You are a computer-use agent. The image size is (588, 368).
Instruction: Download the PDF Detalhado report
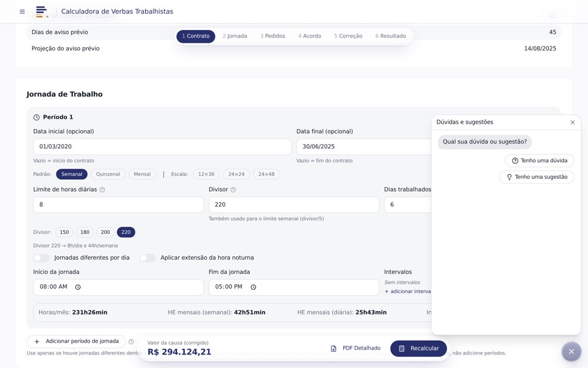coord(356,349)
